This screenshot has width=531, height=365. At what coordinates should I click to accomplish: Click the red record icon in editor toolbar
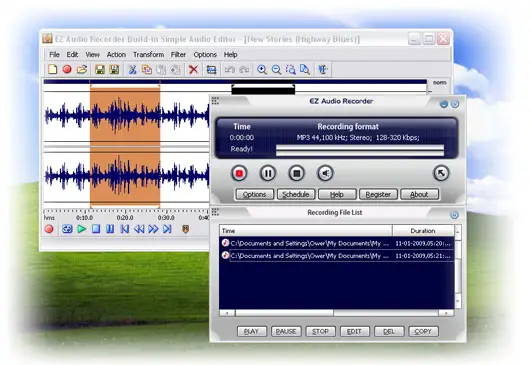point(67,69)
